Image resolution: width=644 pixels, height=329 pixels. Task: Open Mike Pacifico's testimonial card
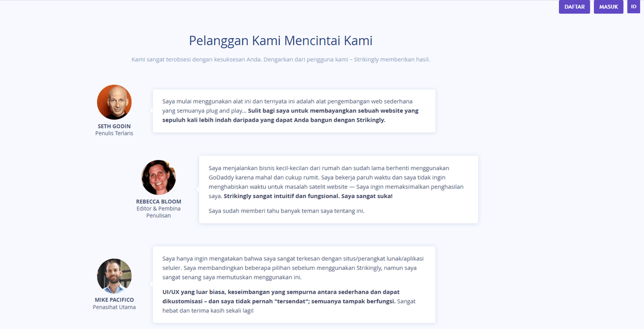294,284
